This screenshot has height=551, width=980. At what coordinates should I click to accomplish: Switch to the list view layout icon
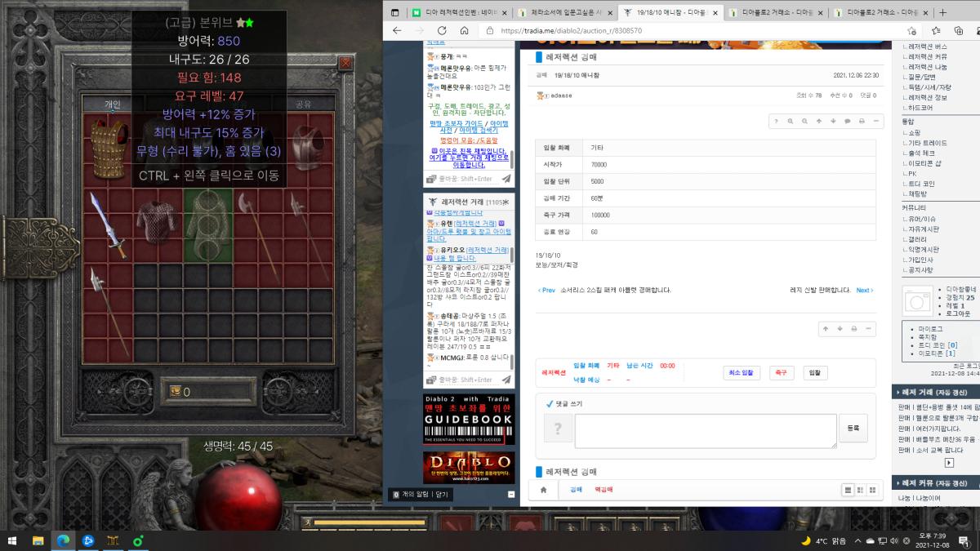[x=848, y=490]
